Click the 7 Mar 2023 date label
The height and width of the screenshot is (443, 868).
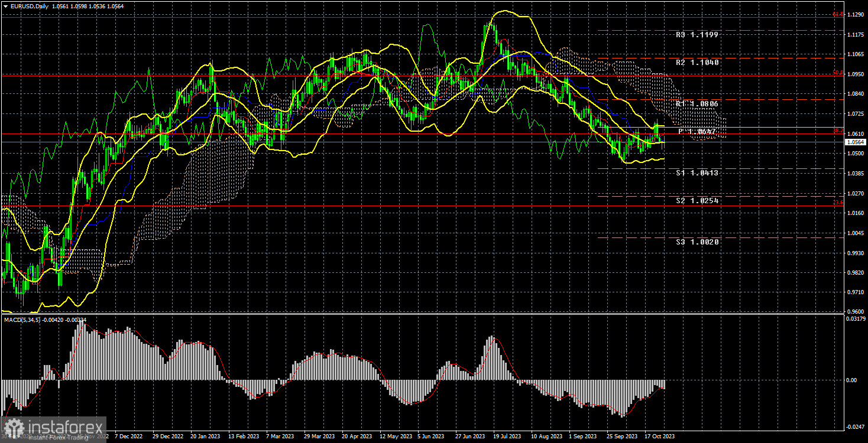point(280,437)
